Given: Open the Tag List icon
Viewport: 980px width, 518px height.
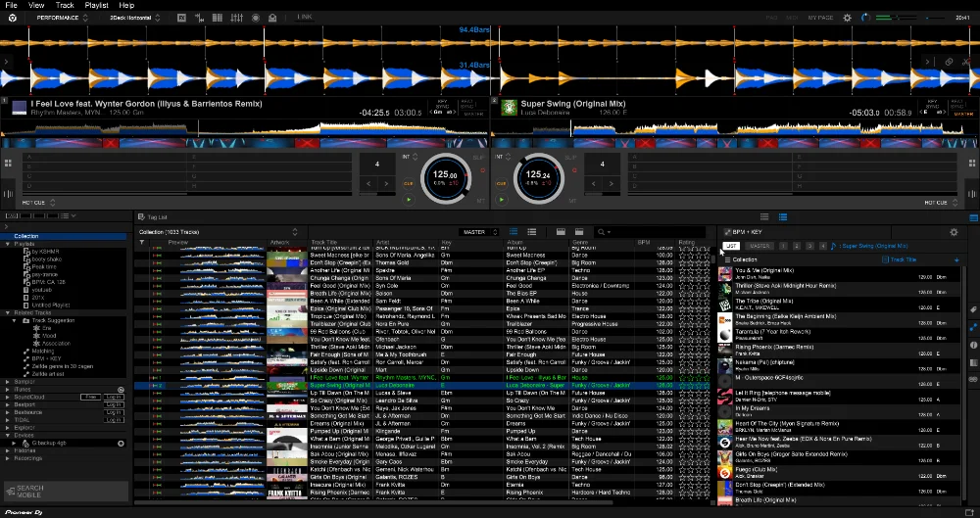Looking at the screenshot, I should [141, 216].
